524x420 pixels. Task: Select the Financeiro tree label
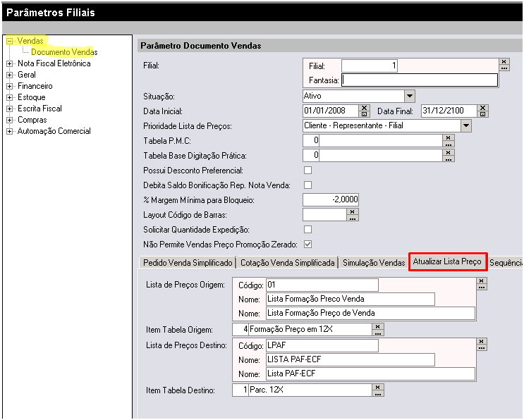coord(35,86)
